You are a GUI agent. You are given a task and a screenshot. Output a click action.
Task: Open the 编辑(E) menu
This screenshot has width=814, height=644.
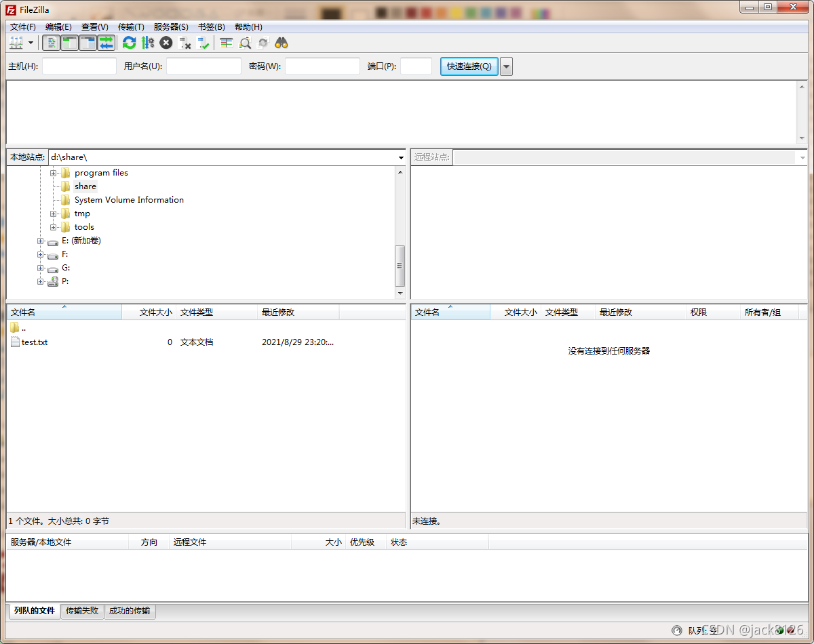click(58, 26)
